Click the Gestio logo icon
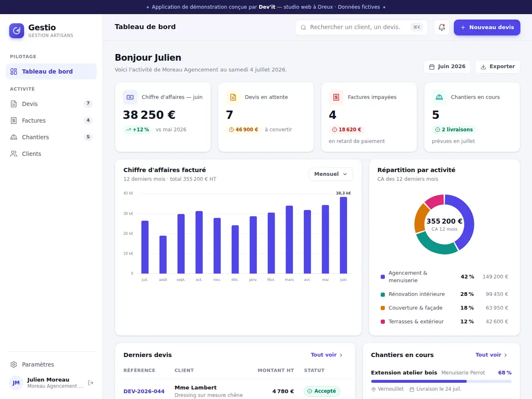The image size is (532, 399). pos(17,31)
